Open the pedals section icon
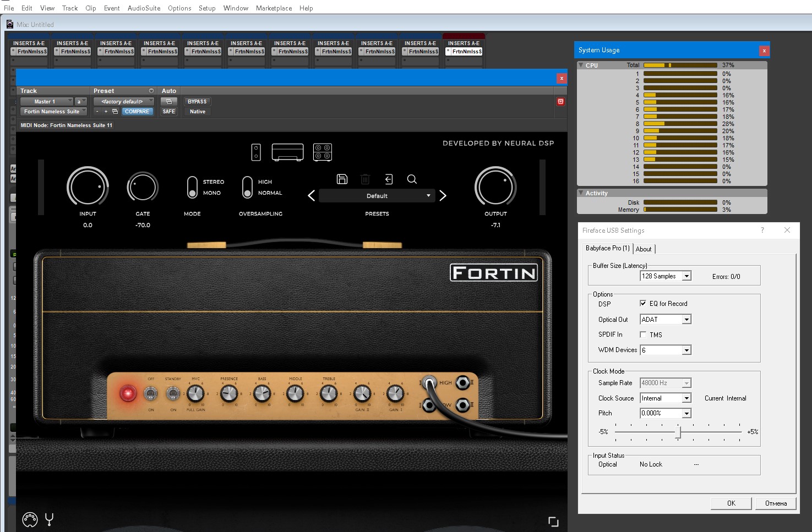The width and height of the screenshot is (812, 532). [256, 152]
